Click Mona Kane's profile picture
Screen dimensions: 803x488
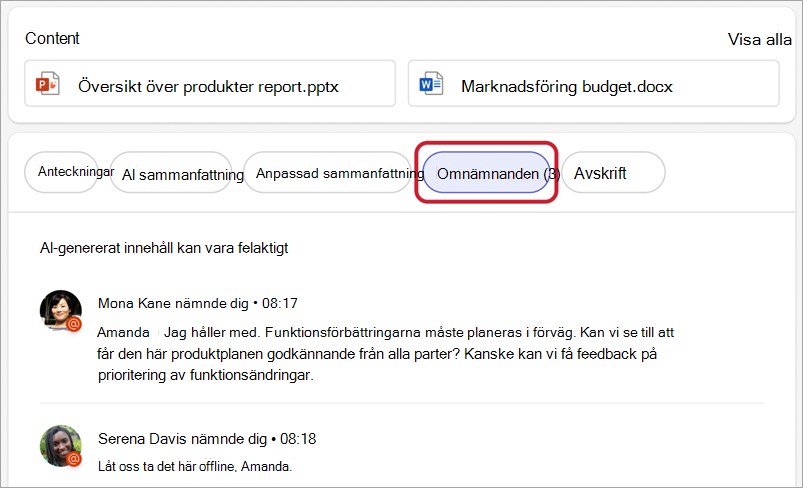tap(61, 311)
